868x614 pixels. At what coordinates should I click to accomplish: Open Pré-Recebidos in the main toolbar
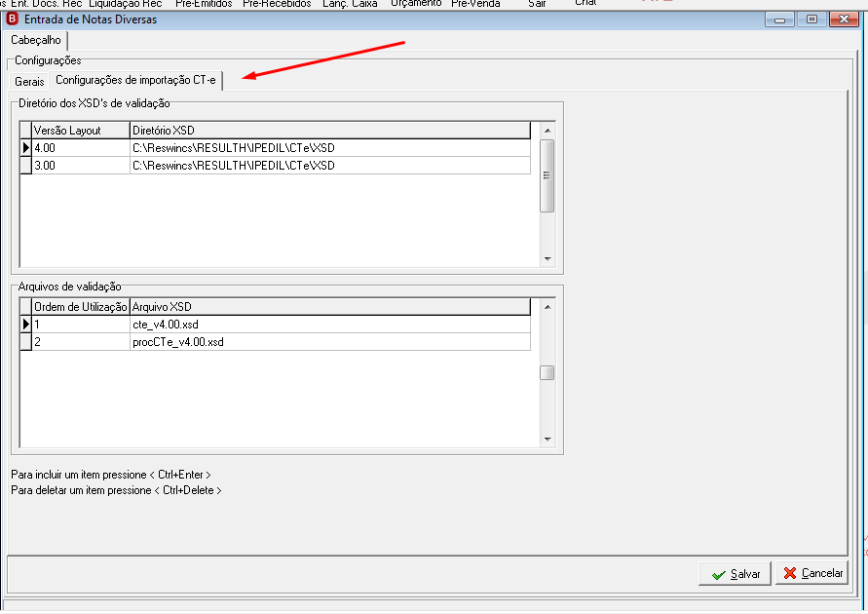click(x=277, y=4)
